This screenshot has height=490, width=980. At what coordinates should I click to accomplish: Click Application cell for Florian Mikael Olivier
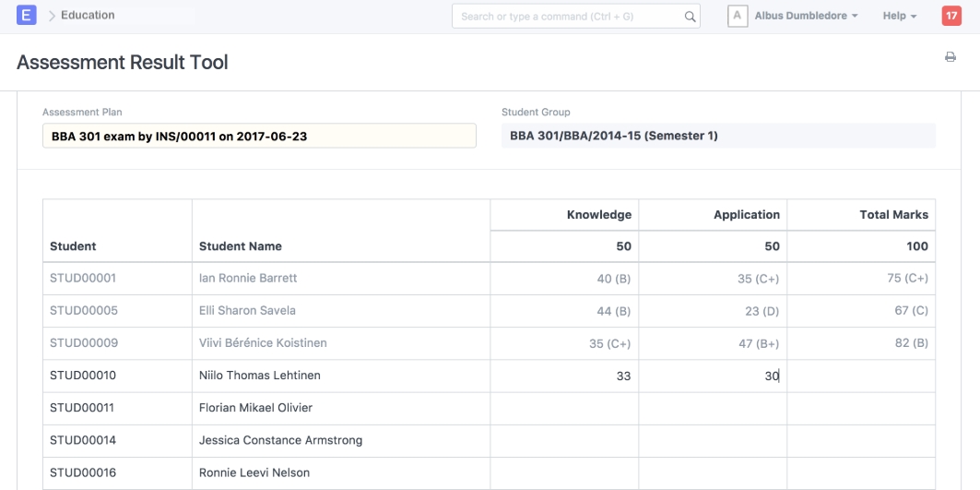pyautogui.click(x=713, y=408)
